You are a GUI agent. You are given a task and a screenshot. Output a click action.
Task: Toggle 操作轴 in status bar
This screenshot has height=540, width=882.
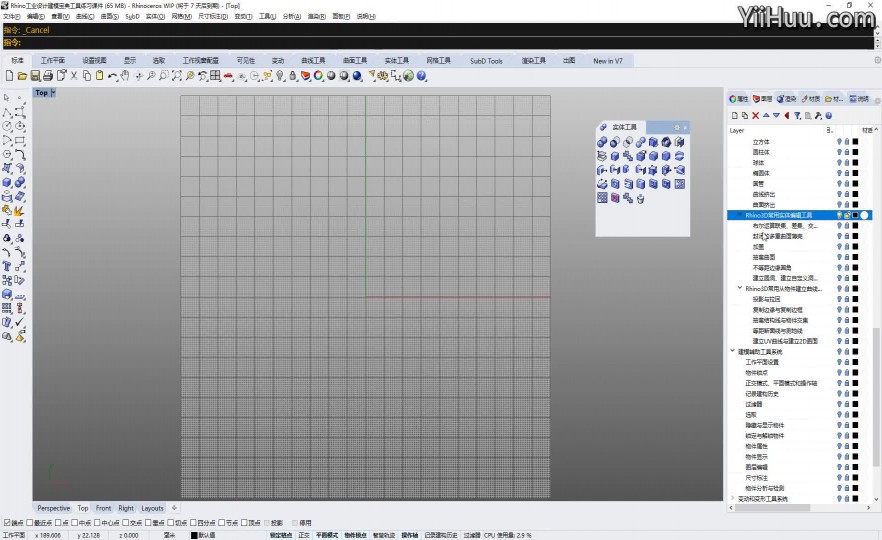(x=410, y=535)
